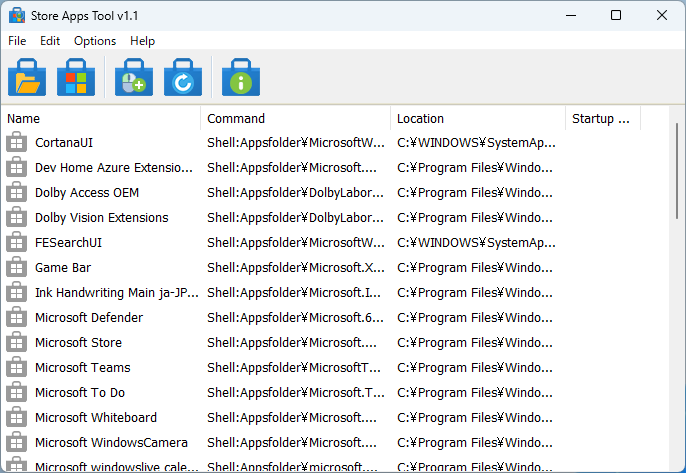This screenshot has width=686, height=473.
Task: Open the Help menu
Action: pyautogui.click(x=142, y=41)
